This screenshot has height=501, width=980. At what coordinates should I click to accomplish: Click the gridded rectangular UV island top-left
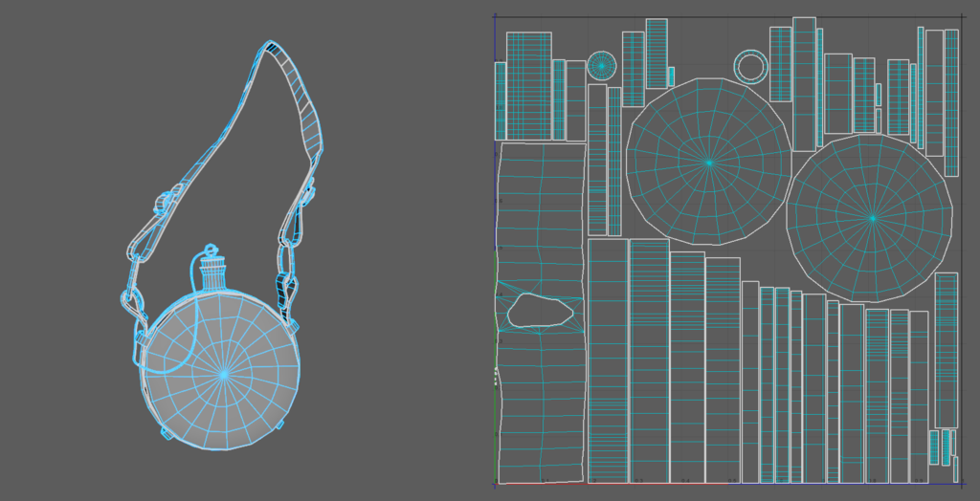528,86
